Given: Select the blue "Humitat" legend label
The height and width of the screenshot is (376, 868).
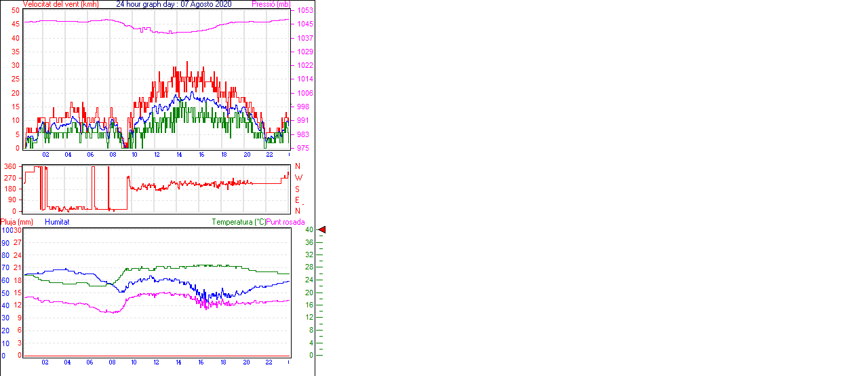Looking at the screenshot, I should 57,222.
